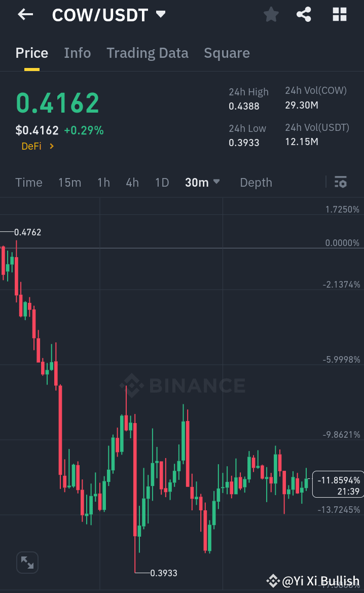The height and width of the screenshot is (593, 364).
Task: Select the 15m timeframe
Action: 69,183
